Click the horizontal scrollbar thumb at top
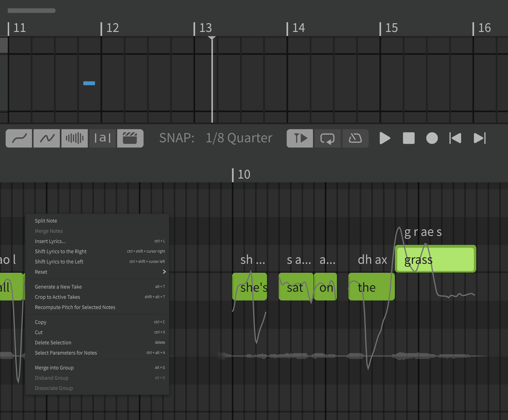Screen dimensions: 508x420 tap(32, 11)
